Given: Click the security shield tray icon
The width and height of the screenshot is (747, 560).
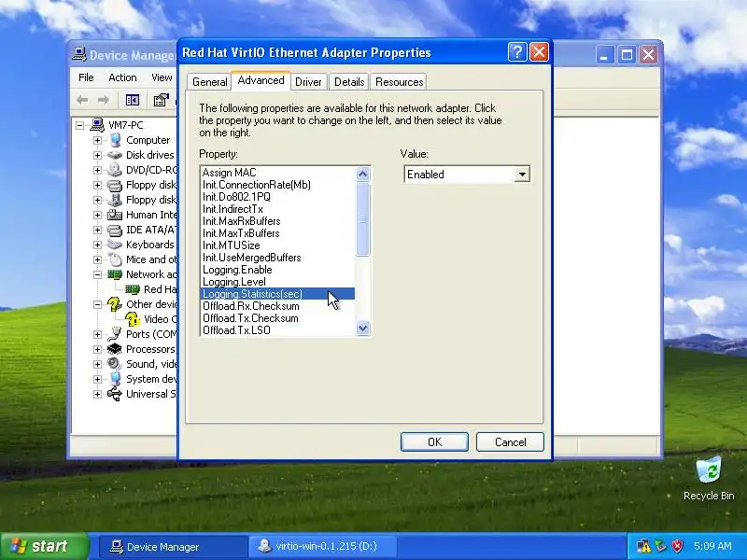Looking at the screenshot, I should 677,546.
